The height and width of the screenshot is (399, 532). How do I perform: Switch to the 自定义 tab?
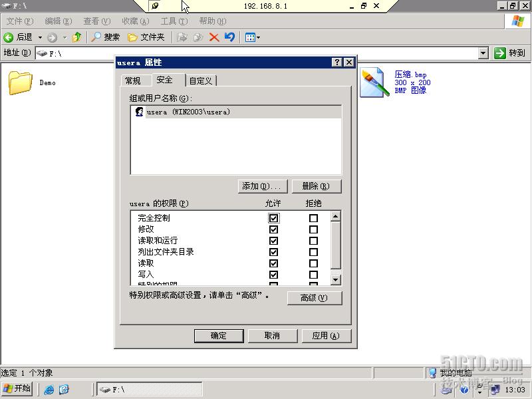tap(201, 80)
